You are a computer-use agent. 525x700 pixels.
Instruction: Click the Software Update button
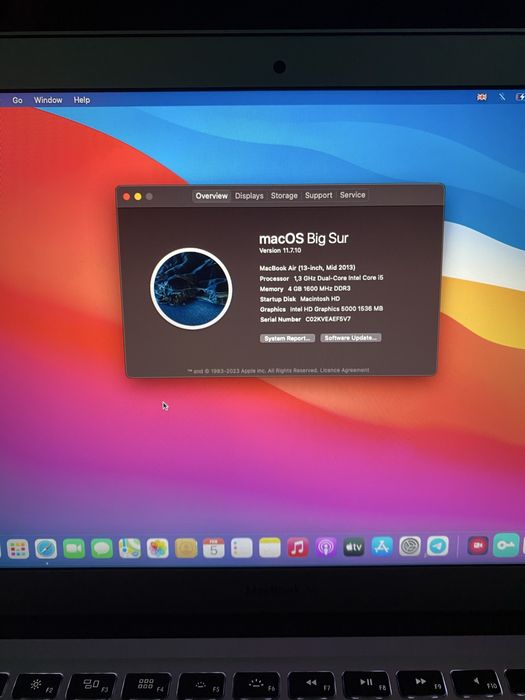[x=351, y=338]
